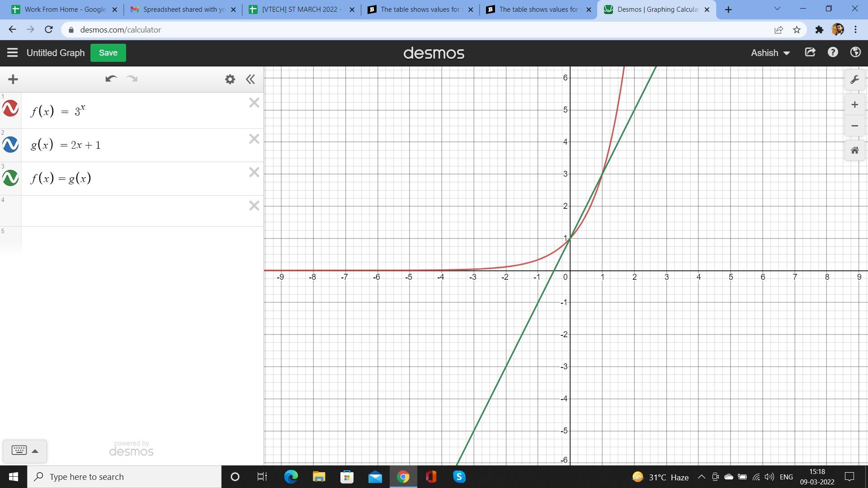This screenshot has height=488, width=868.
Task: Collapse the expression list panel
Action: click(x=250, y=80)
